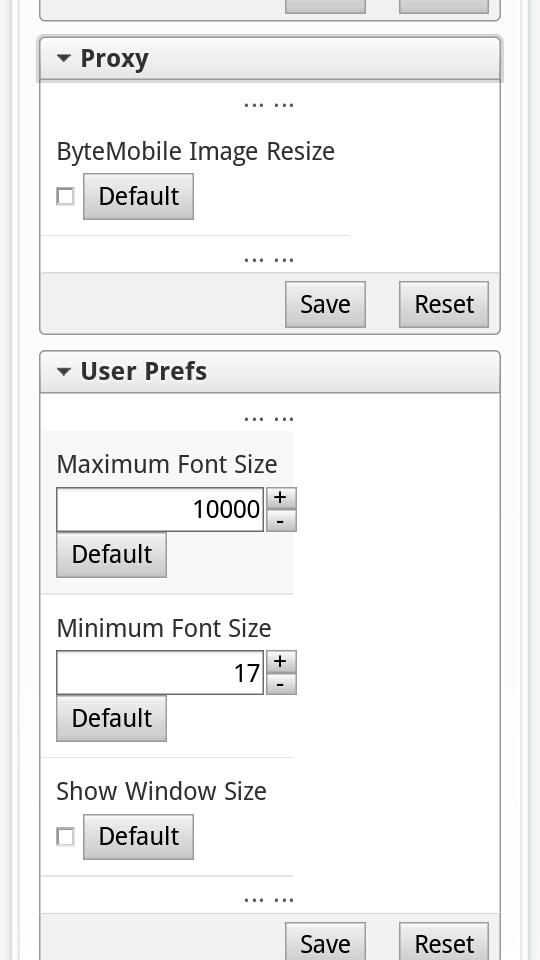The image size is (540, 960).
Task: Click the Maximum Font Size input field
Action: point(160,509)
